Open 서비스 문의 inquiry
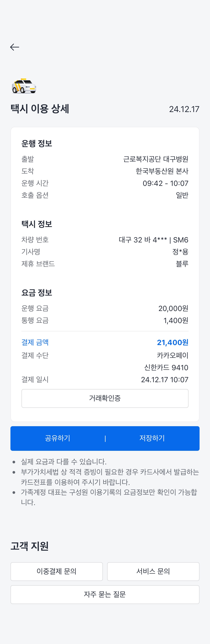The width and height of the screenshot is (210, 644). click(153, 571)
